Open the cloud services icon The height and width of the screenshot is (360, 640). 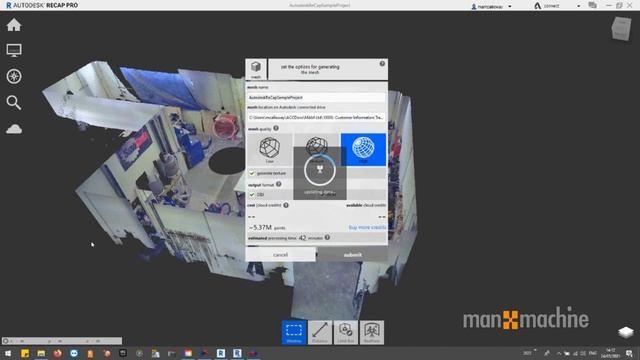click(14, 129)
